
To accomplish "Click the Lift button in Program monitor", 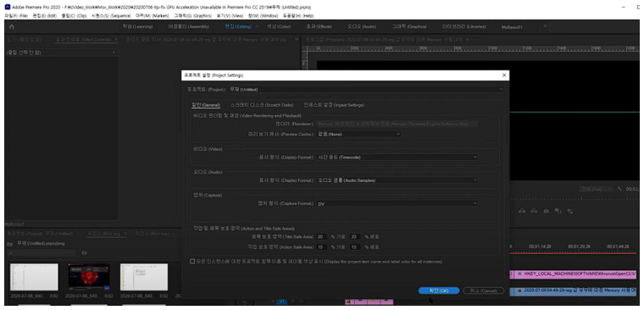I will (x=522, y=211).
